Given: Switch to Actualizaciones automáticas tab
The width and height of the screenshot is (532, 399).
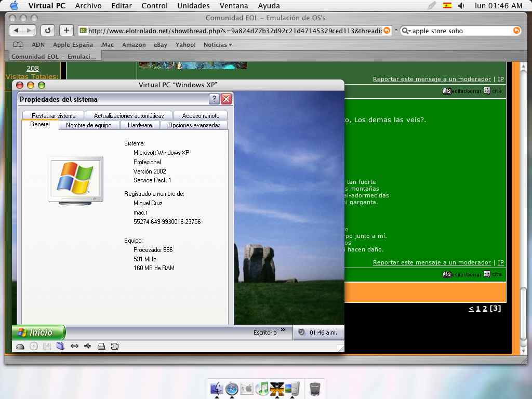Looking at the screenshot, I should (x=129, y=116).
